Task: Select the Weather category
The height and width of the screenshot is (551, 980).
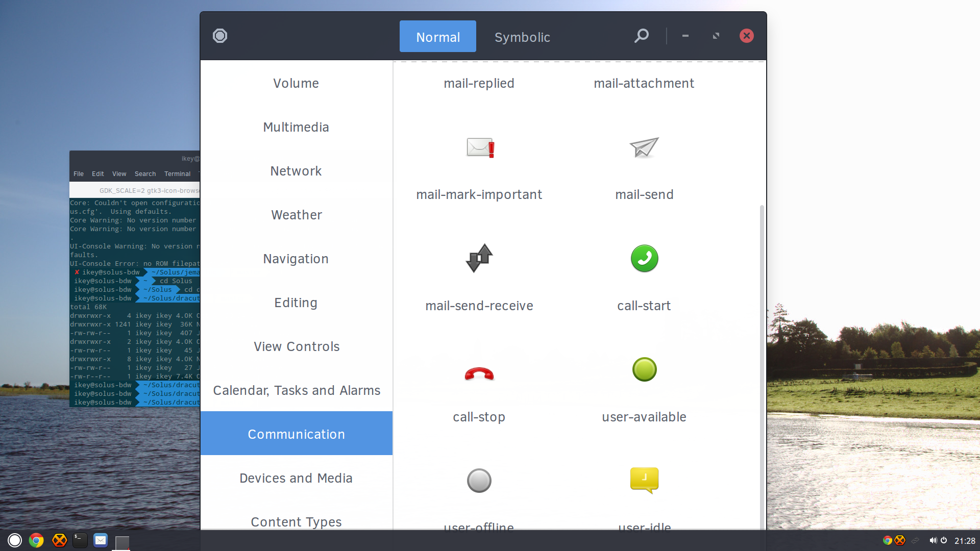Action: point(296,215)
